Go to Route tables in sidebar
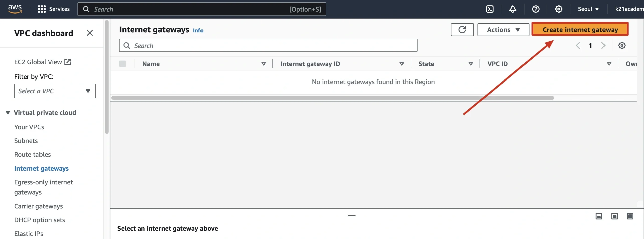 click(x=32, y=154)
